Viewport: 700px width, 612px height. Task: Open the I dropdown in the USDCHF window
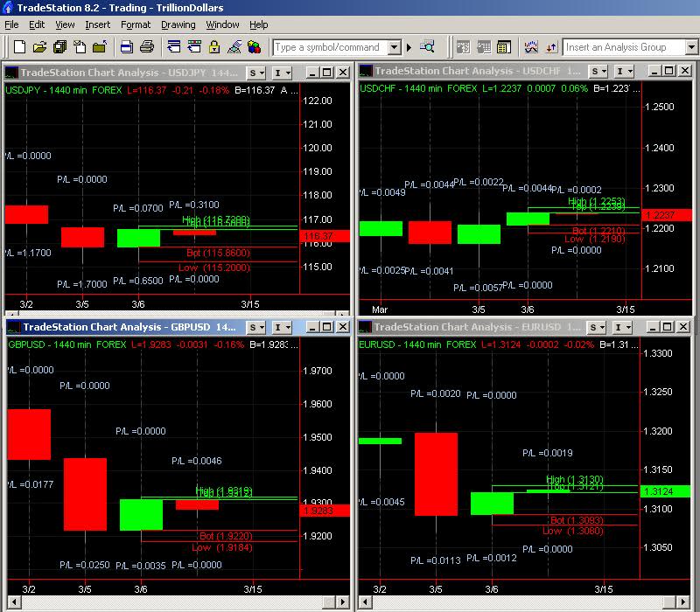624,71
